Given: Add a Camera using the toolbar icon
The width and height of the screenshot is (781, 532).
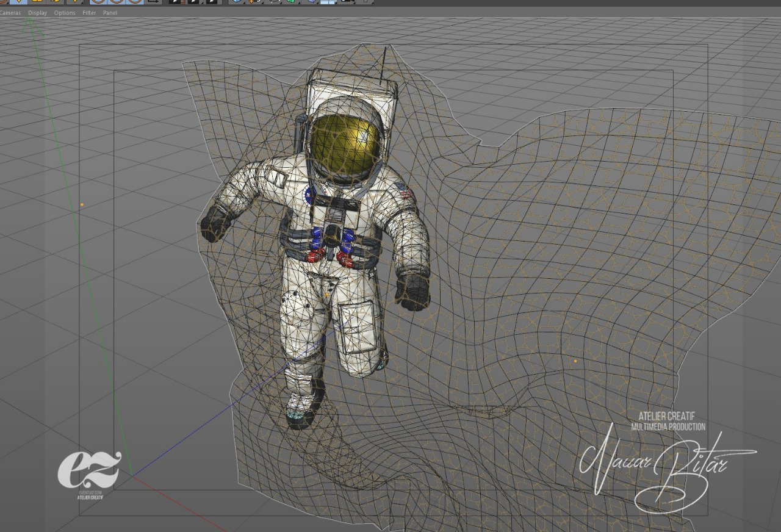Looking at the screenshot, I should (x=347, y=1).
